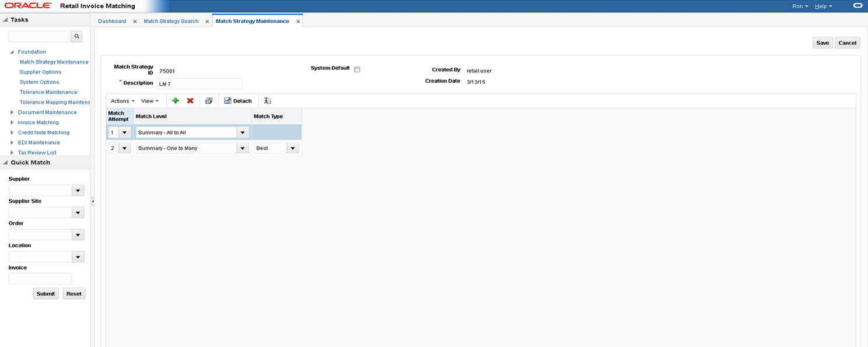Viewport: 868px width, 347px height.
Task: Collapse the Foundation tree node
Action: [12, 52]
